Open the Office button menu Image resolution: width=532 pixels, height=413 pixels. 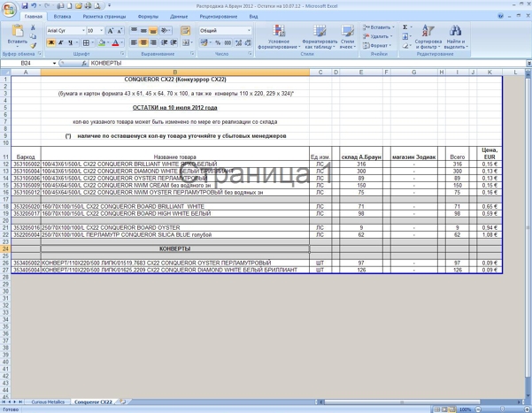(x=9, y=9)
